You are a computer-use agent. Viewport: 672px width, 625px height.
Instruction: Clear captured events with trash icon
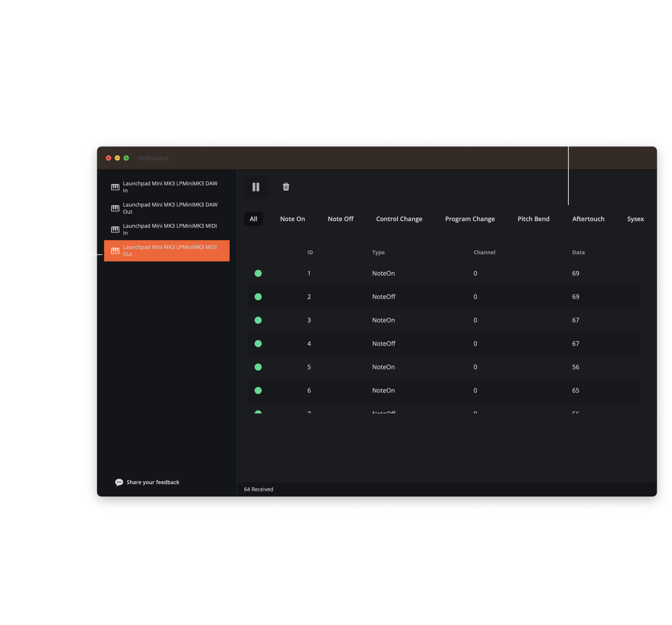pos(286,187)
